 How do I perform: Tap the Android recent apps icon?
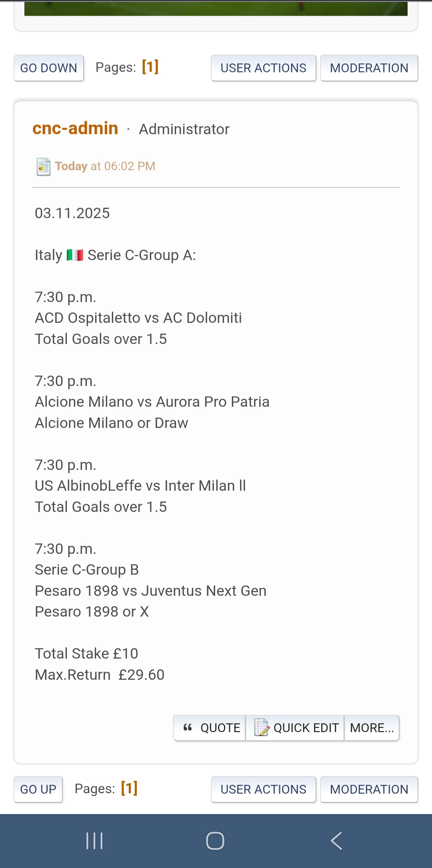(95, 840)
